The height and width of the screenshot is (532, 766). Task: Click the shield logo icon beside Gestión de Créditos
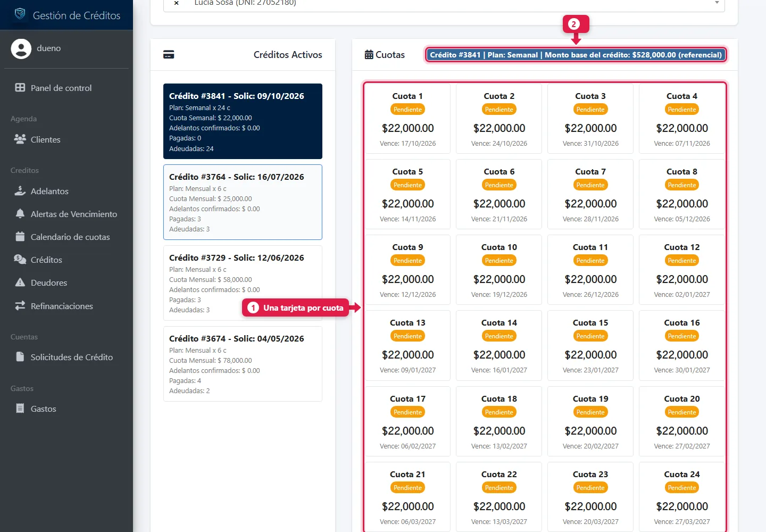pos(20,14)
